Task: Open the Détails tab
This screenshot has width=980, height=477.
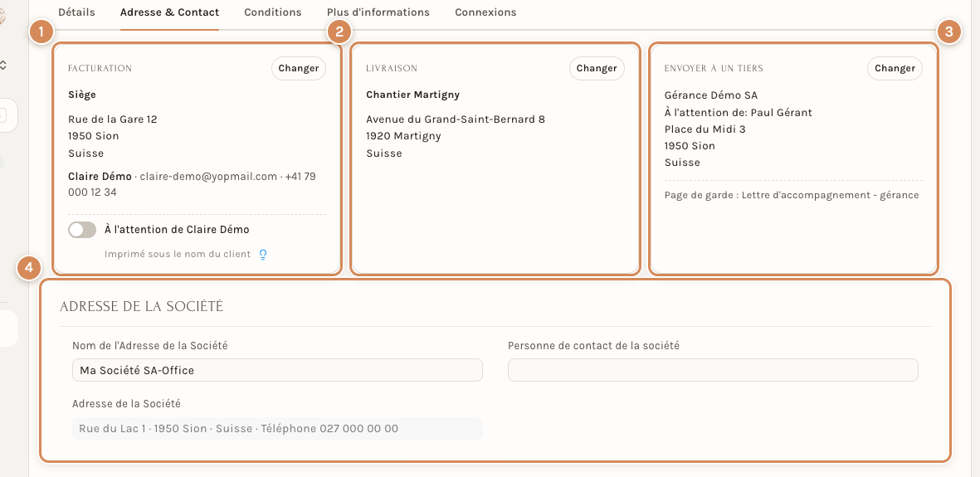Action: point(76,12)
